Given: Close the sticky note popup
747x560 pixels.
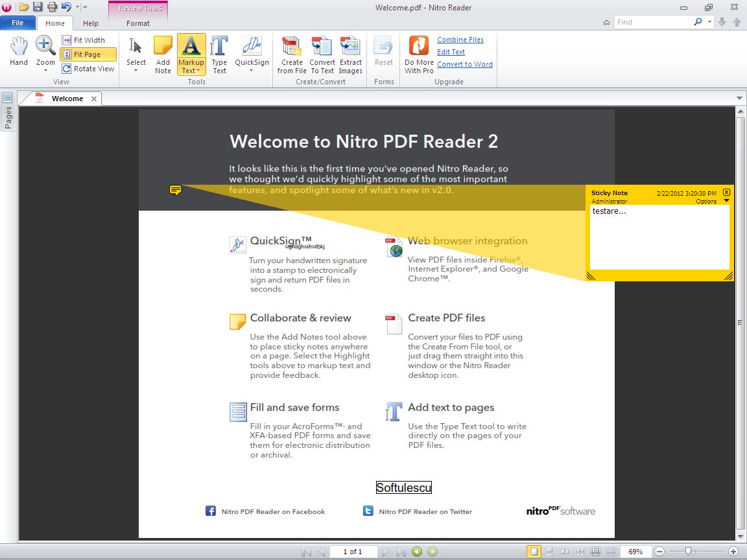Looking at the screenshot, I should tap(726, 192).
